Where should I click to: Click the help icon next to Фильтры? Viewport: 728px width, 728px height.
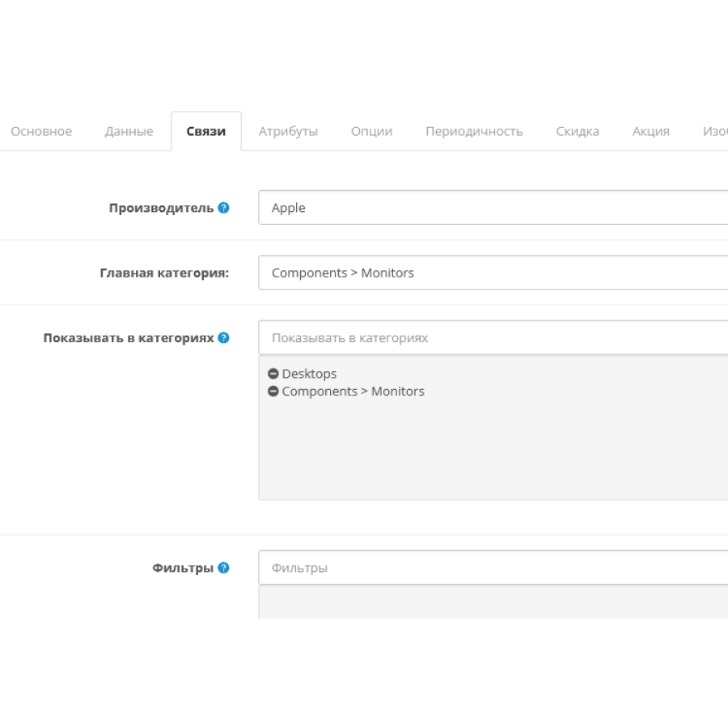[x=223, y=567]
